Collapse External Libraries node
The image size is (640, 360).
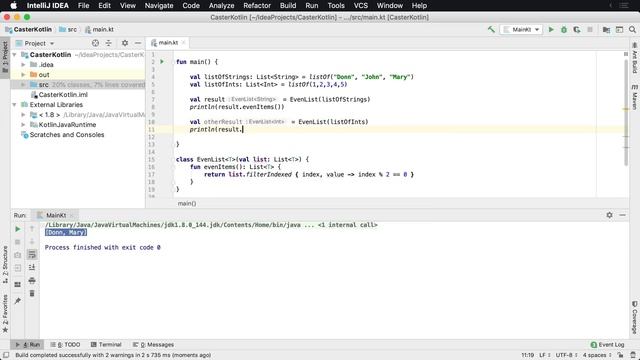coord(15,104)
